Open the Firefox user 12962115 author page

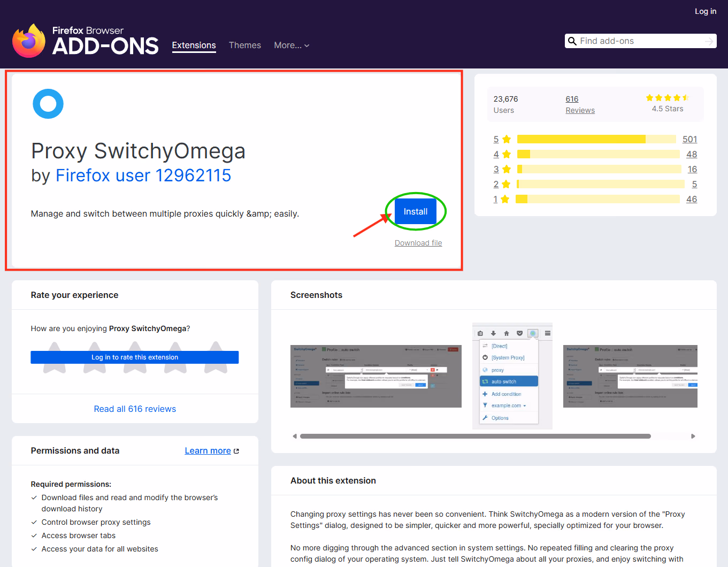(143, 175)
